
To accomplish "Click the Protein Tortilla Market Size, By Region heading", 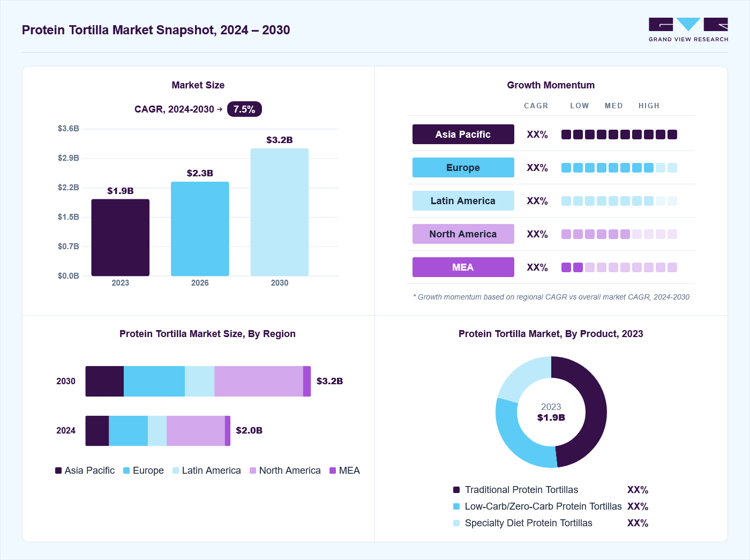I will (x=207, y=334).
